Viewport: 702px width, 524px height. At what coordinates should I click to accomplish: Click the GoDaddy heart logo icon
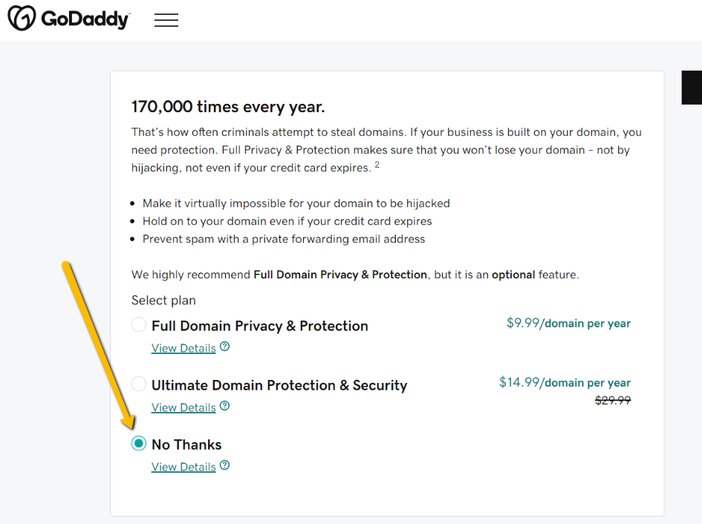pyautogui.click(x=21, y=18)
